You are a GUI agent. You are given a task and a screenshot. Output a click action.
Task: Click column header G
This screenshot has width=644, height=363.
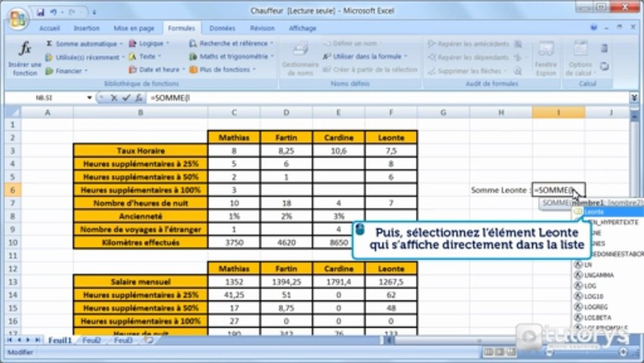click(444, 113)
